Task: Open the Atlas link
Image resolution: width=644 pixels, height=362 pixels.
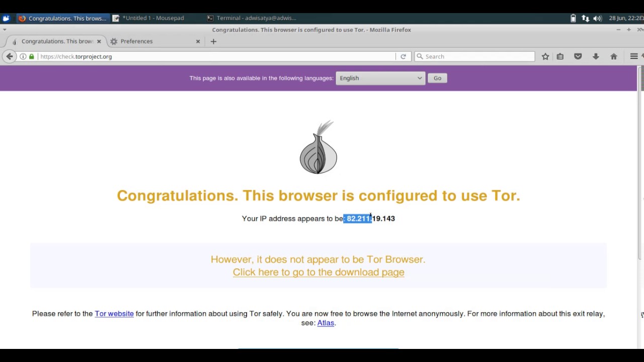Action: coord(326,323)
